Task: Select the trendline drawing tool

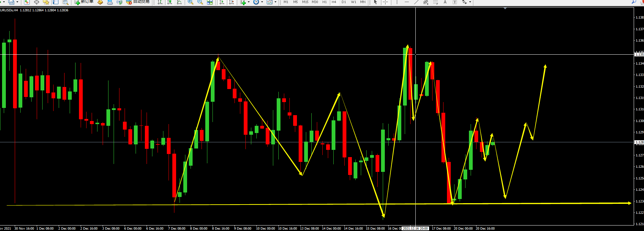Action: [x=416, y=2]
